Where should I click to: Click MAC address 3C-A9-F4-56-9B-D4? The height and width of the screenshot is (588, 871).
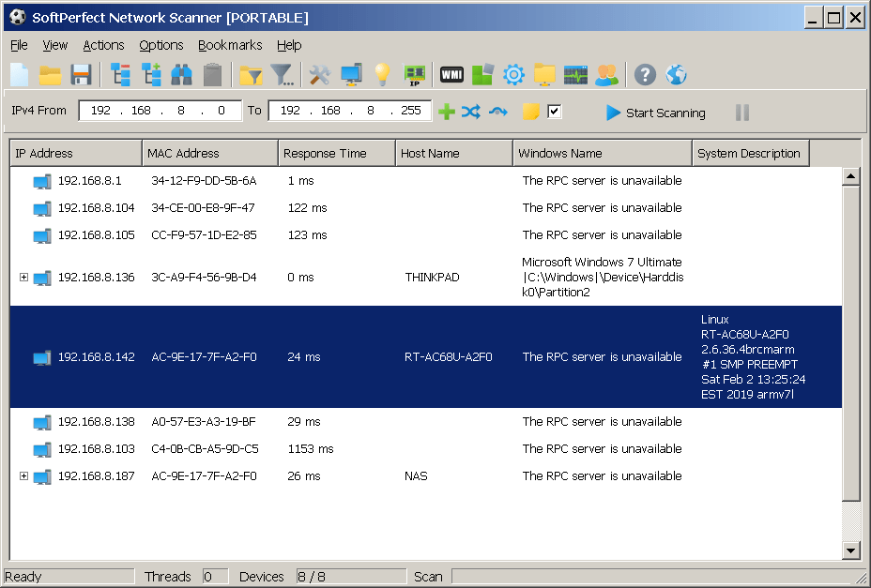click(x=204, y=277)
